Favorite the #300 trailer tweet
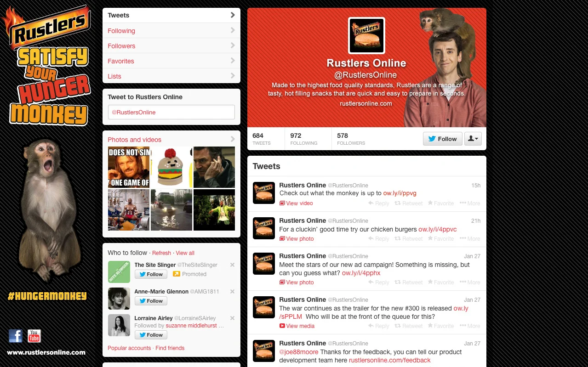 [441, 326]
